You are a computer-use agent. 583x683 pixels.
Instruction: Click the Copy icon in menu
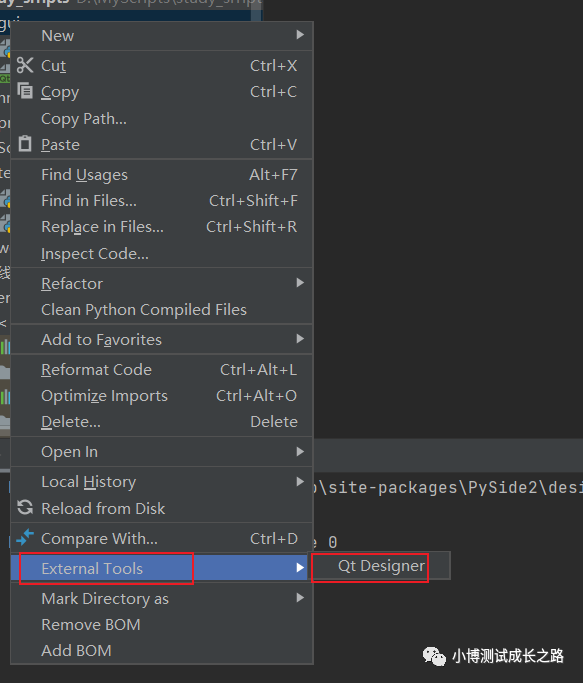25,91
